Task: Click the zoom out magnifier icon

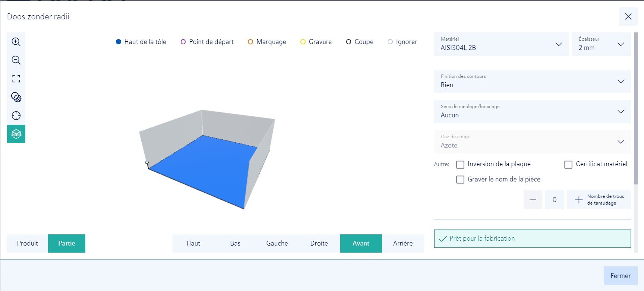Action: pyautogui.click(x=16, y=60)
